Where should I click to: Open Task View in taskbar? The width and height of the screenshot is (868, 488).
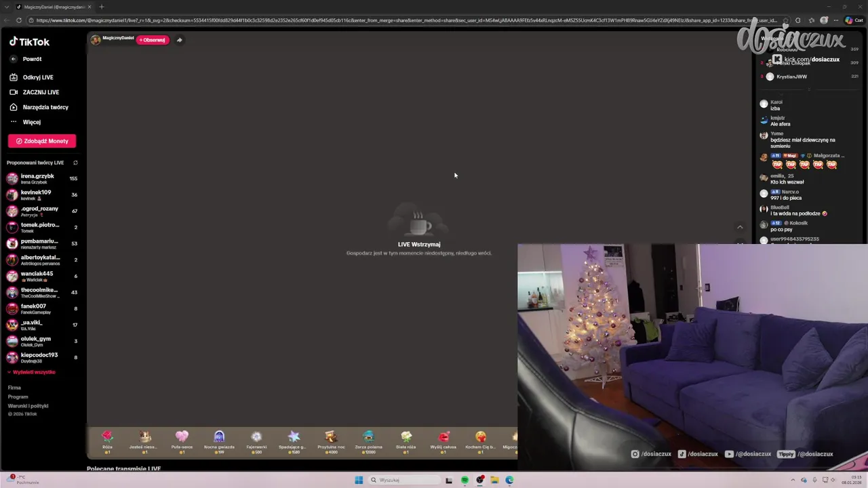(449, 480)
